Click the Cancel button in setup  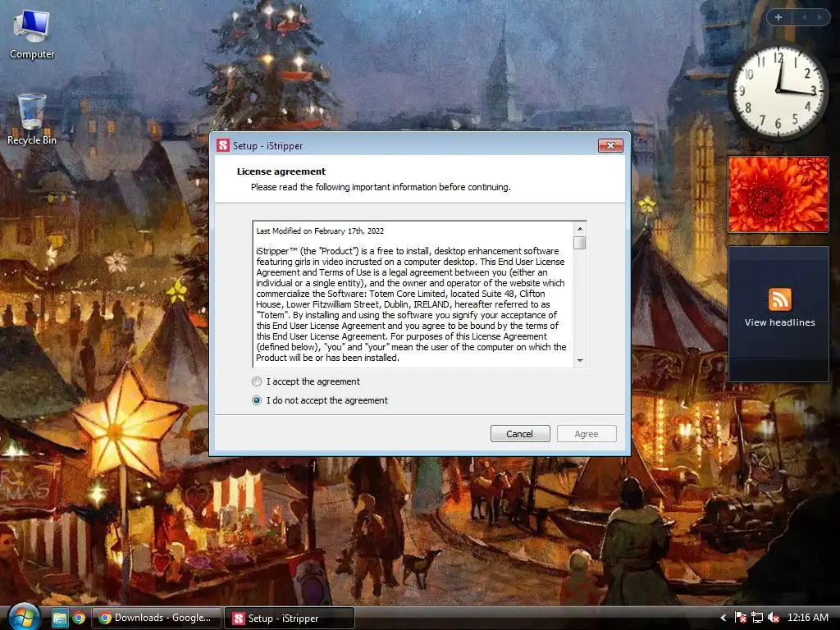tap(519, 433)
